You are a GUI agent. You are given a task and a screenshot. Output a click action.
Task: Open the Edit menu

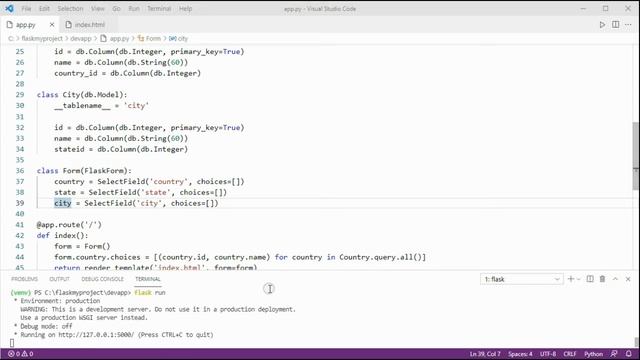(x=44, y=9)
